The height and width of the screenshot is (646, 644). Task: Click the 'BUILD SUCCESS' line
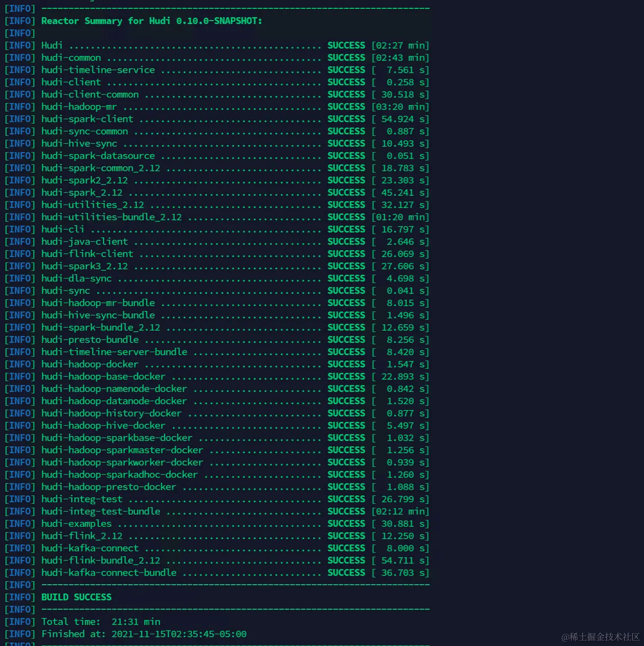click(77, 597)
